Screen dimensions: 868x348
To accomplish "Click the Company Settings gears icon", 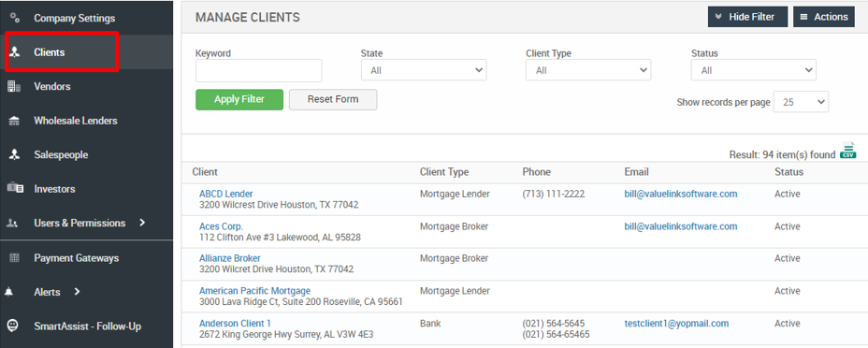I will pos(15,18).
